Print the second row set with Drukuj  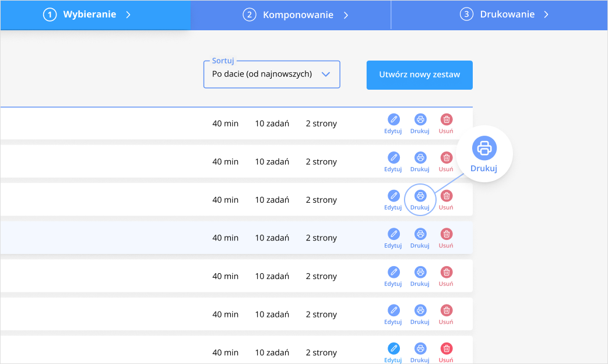coord(420,158)
